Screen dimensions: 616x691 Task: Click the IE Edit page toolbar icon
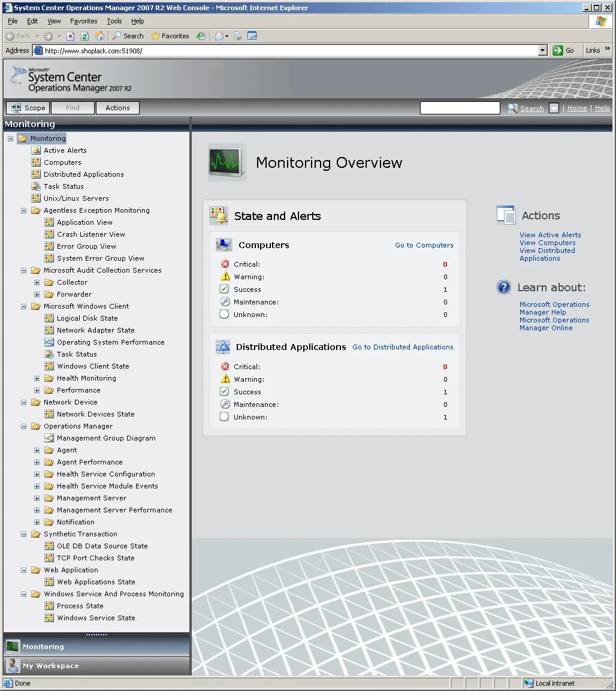pos(252,36)
